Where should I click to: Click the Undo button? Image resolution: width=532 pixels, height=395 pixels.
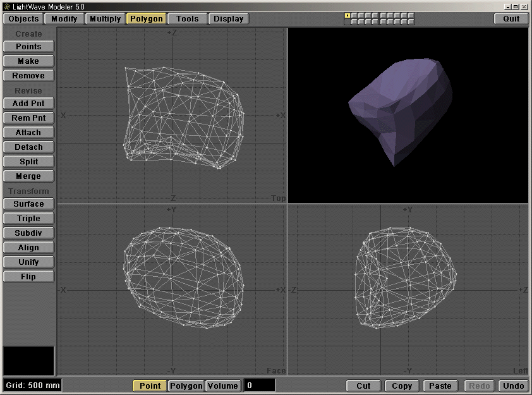(513, 386)
